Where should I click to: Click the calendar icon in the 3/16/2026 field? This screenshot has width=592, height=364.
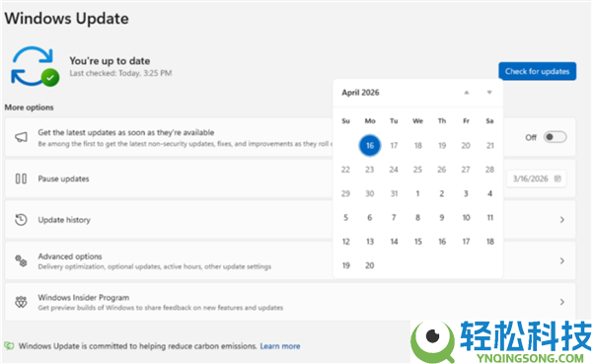(x=557, y=179)
